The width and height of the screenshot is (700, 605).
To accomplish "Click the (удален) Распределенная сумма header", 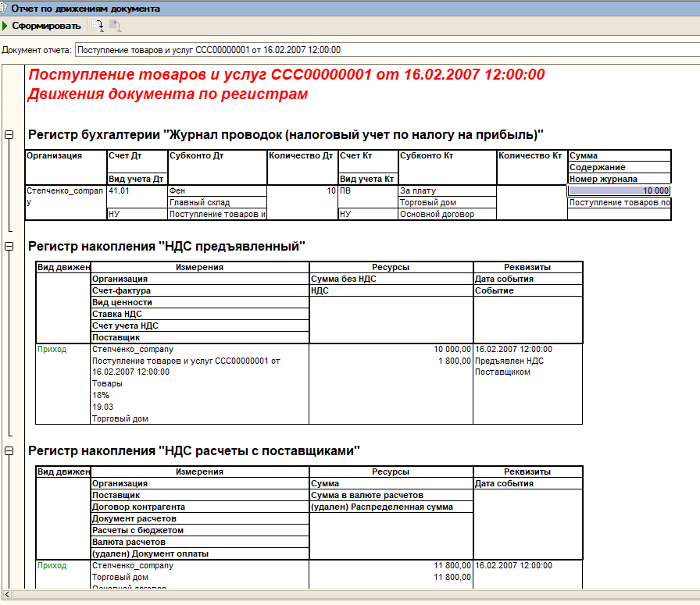I will pyautogui.click(x=391, y=507).
